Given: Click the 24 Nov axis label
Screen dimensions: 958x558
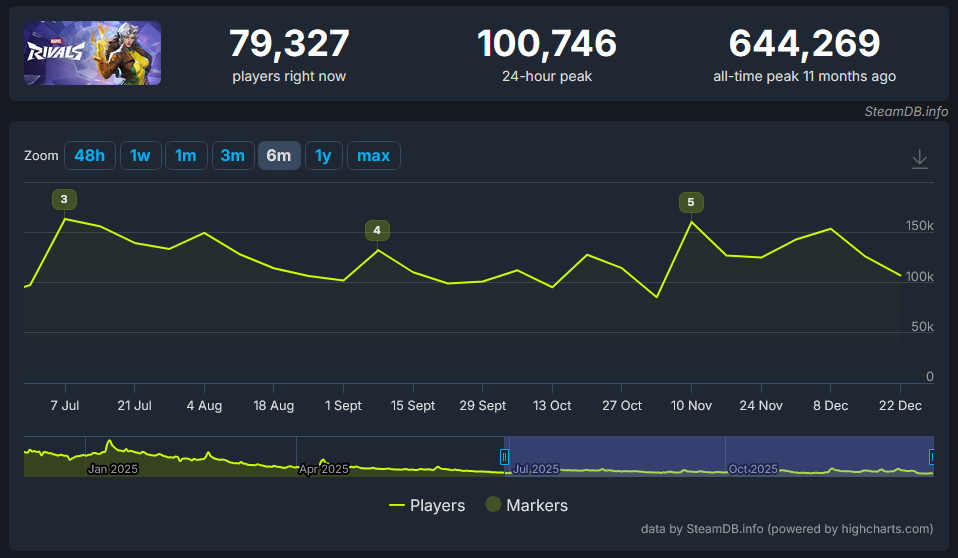Looking at the screenshot, I should [x=761, y=406].
